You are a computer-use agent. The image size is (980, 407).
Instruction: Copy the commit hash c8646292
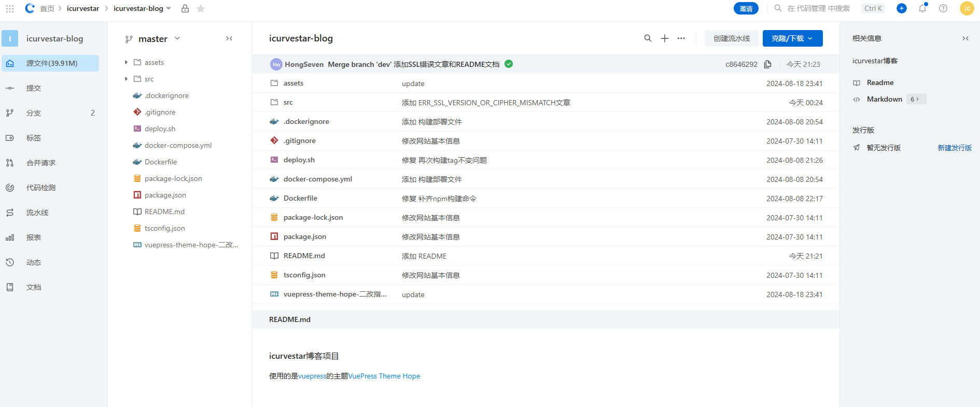768,64
